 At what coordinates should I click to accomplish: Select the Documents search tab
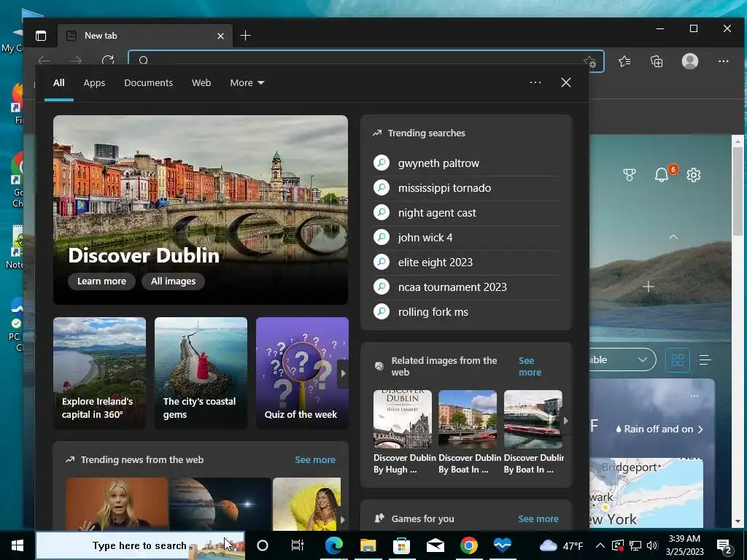pyautogui.click(x=148, y=83)
